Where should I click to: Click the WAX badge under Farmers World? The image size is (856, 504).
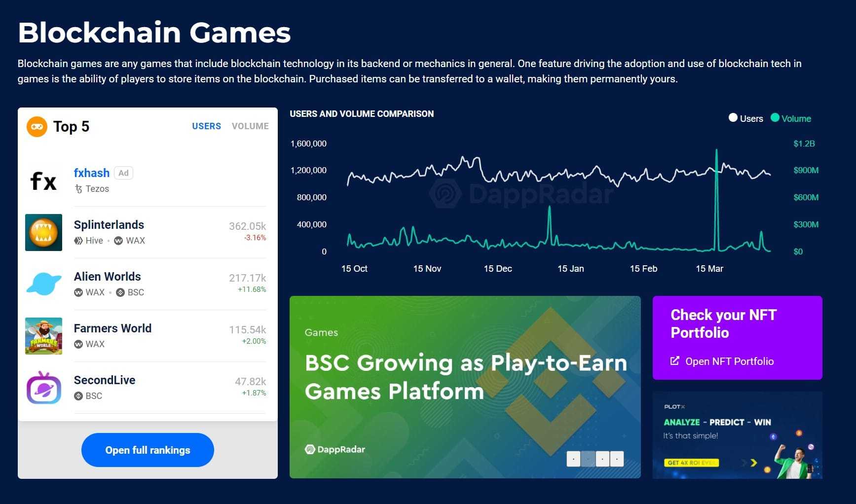(x=78, y=344)
